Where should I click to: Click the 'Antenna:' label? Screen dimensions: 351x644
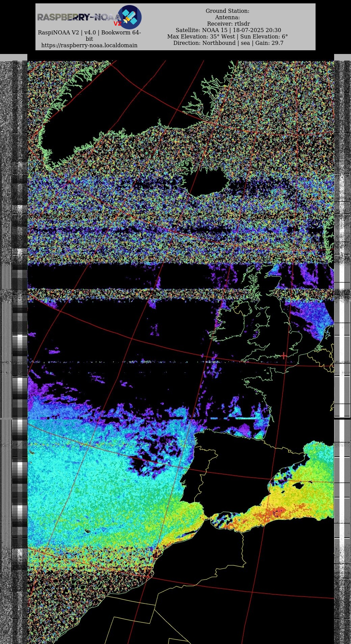point(227,17)
